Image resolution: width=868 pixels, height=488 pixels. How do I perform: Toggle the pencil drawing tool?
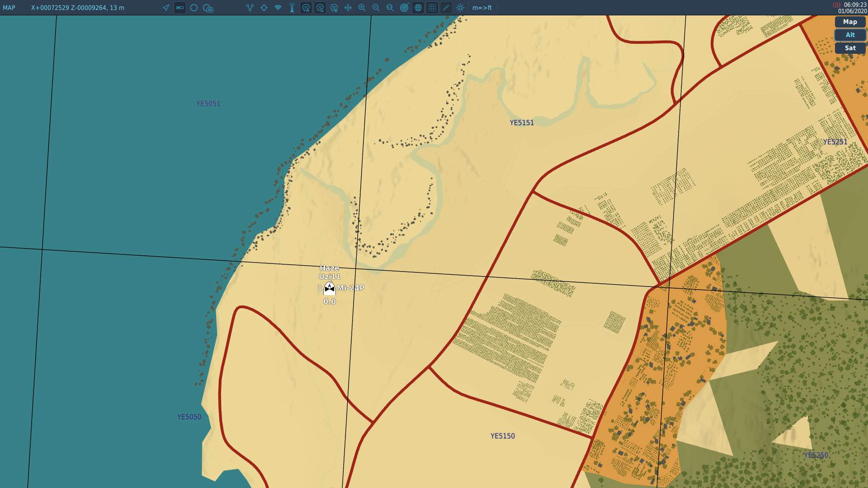[446, 8]
